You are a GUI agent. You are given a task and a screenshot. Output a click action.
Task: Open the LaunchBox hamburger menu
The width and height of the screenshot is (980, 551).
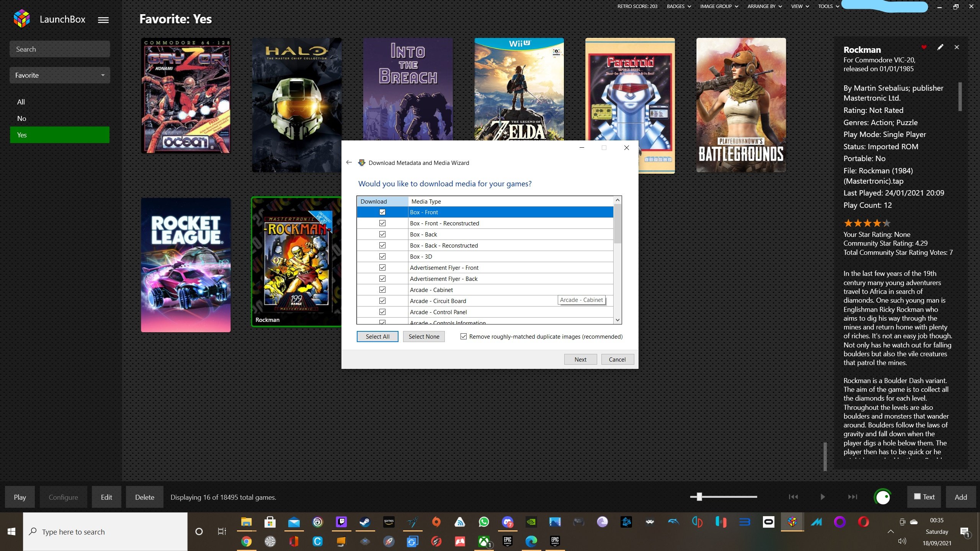tap(103, 20)
